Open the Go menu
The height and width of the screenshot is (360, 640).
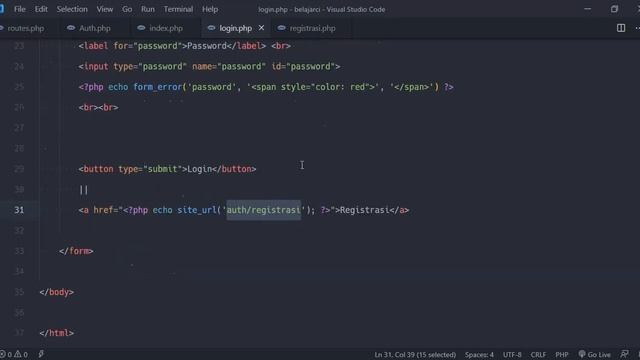[127, 9]
